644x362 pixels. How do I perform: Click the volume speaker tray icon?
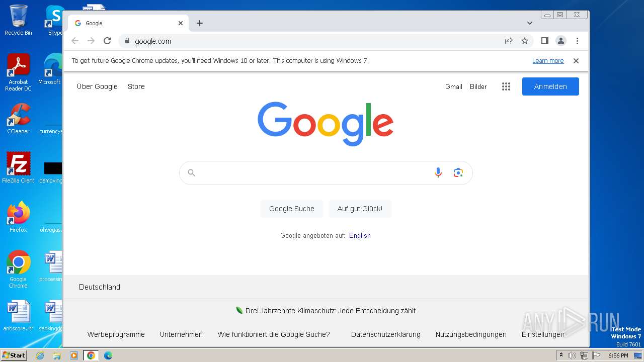572,355
